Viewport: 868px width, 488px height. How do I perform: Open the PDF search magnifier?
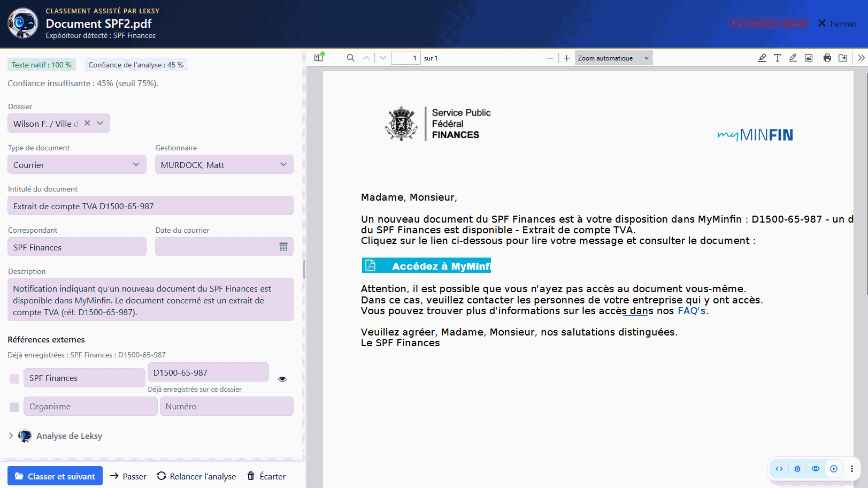(x=351, y=58)
